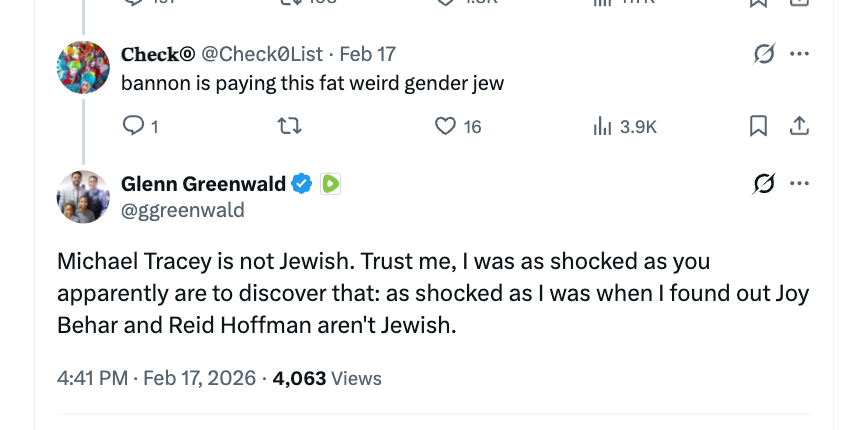Click the green affiliate badge beside Glenn Greenwald
The width and height of the screenshot is (864, 430).
click(331, 183)
